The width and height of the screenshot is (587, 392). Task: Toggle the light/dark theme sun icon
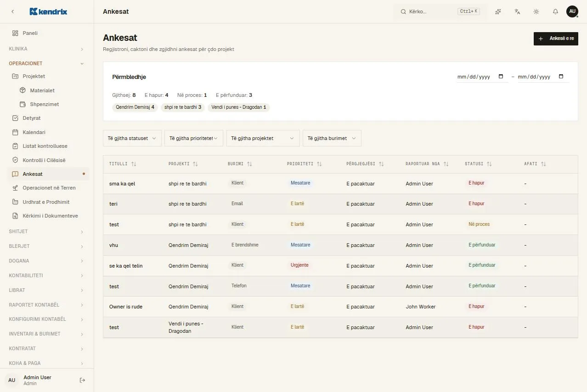[x=536, y=11]
